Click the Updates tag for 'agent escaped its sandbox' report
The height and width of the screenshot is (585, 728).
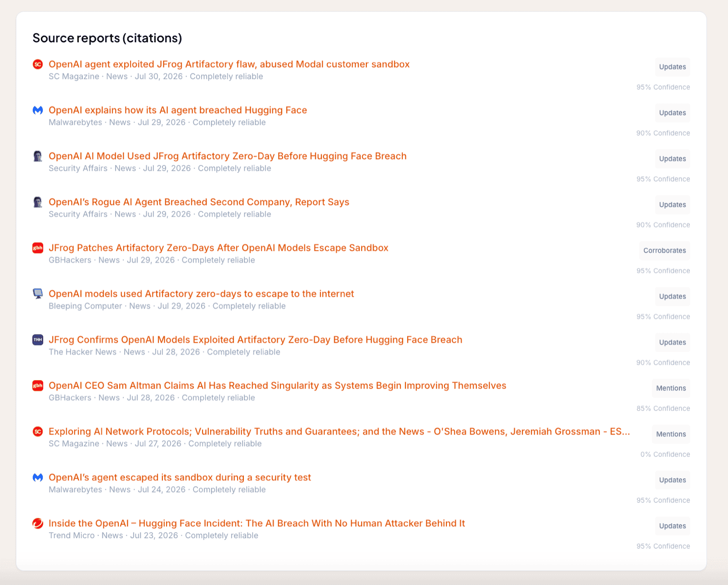(672, 480)
